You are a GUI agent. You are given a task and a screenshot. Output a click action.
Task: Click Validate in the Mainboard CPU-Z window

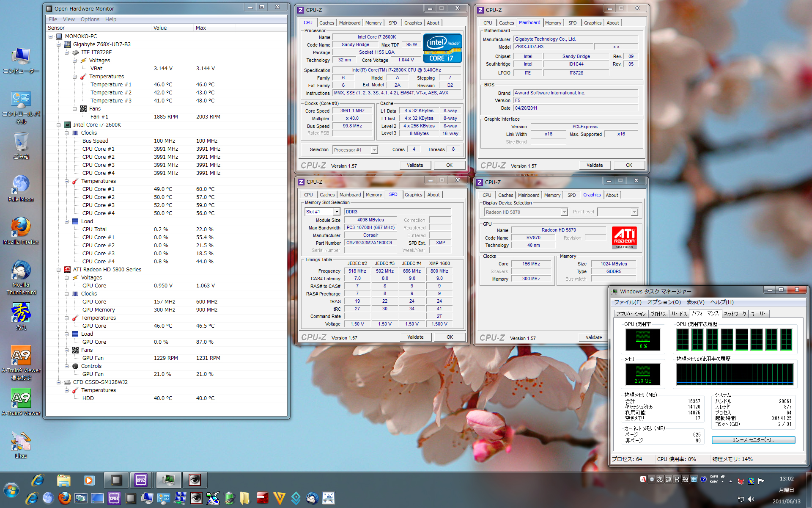(594, 165)
